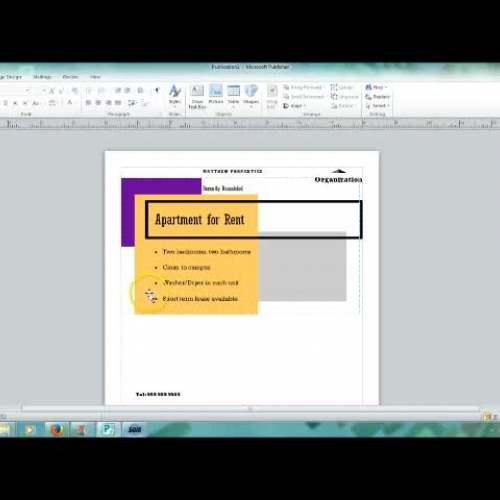The image size is (500, 500).
Task: Open the Review ribbon tab
Action: (70, 77)
